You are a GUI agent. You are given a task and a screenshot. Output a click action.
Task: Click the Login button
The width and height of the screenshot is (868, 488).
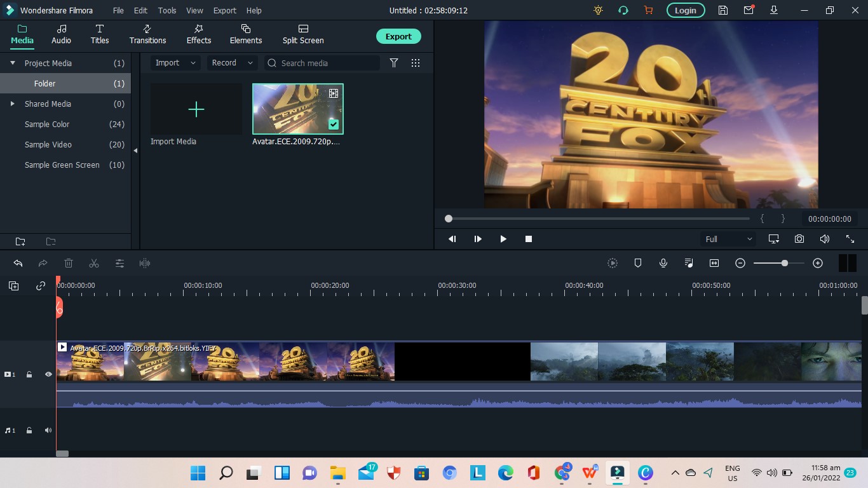[685, 10]
